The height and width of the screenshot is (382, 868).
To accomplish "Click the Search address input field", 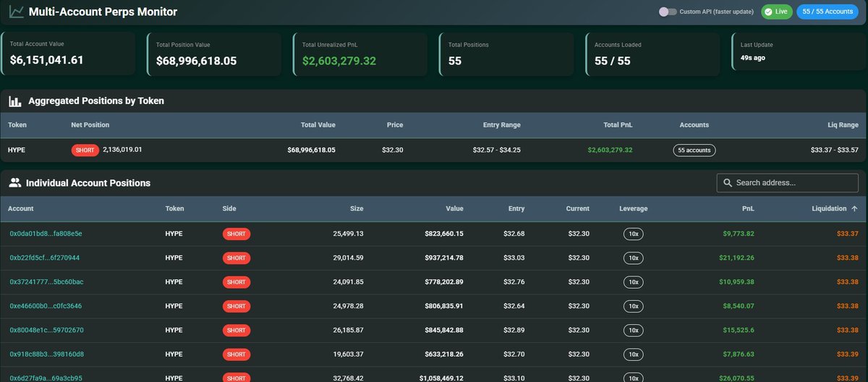I will point(787,183).
